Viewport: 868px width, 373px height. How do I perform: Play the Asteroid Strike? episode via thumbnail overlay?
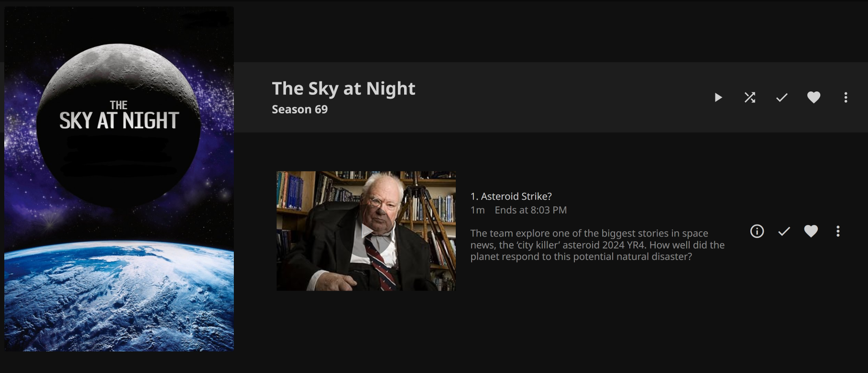tap(367, 232)
